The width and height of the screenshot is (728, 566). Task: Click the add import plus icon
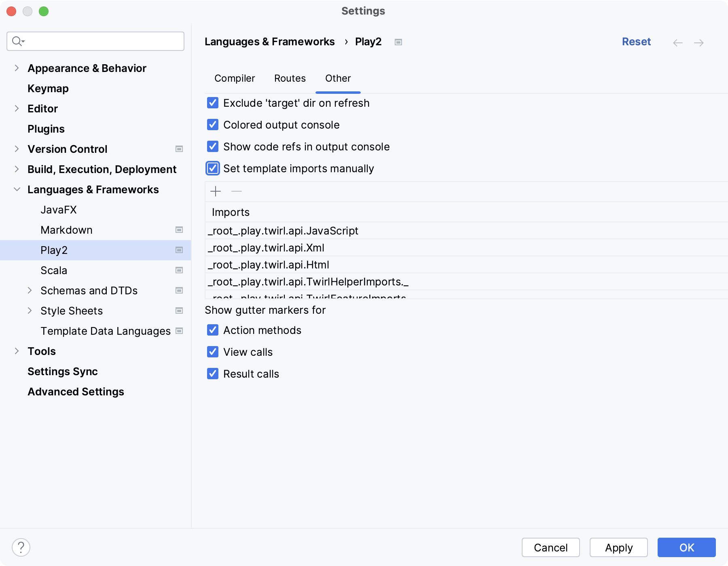[216, 191]
